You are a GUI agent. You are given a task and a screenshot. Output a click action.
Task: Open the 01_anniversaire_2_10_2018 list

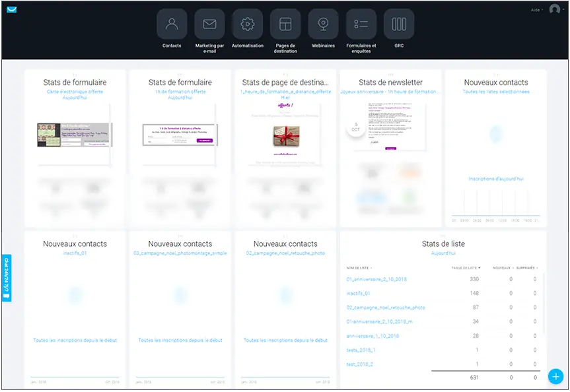point(376,279)
